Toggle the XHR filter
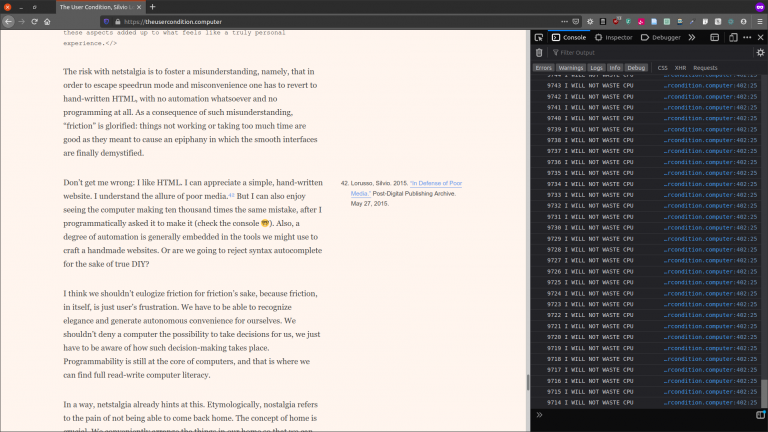This screenshot has width=768, height=432. point(680,68)
